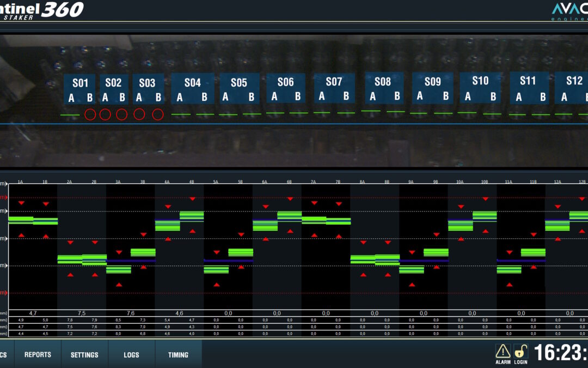Click the green measurement bar in column 7A
The width and height of the screenshot is (588, 368).
314,220
